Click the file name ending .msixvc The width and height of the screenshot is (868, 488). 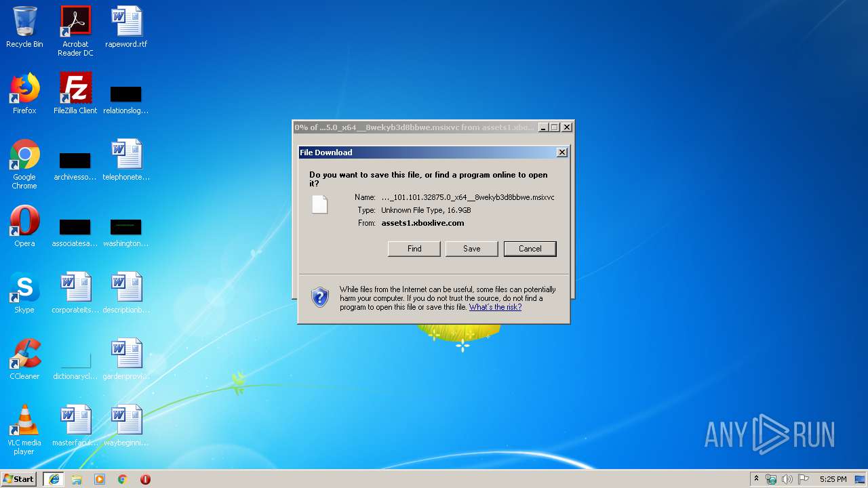(468, 197)
